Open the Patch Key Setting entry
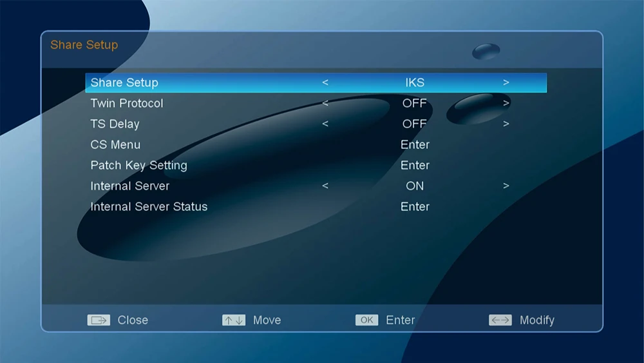The width and height of the screenshot is (644, 363). click(316, 165)
